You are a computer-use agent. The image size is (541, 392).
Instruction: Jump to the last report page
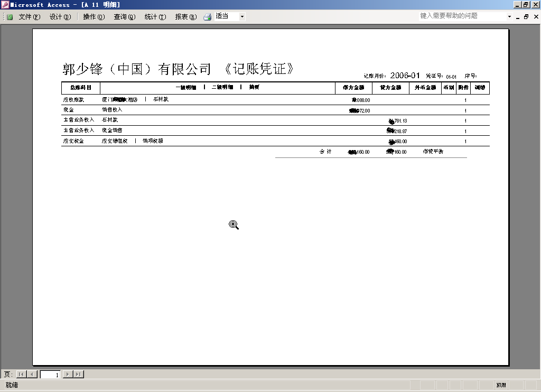[x=78, y=375]
